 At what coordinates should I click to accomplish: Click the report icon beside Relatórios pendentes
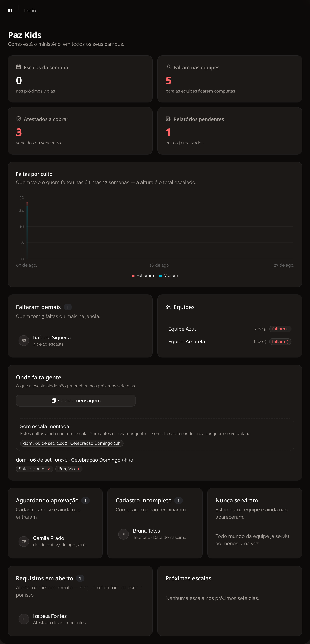(168, 119)
